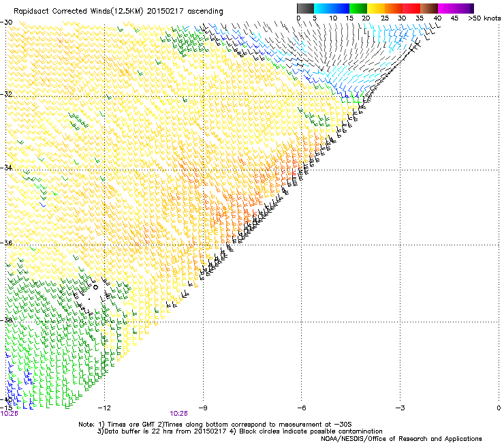Click the longitude label '-3'
The image size is (504, 443).
400,408
